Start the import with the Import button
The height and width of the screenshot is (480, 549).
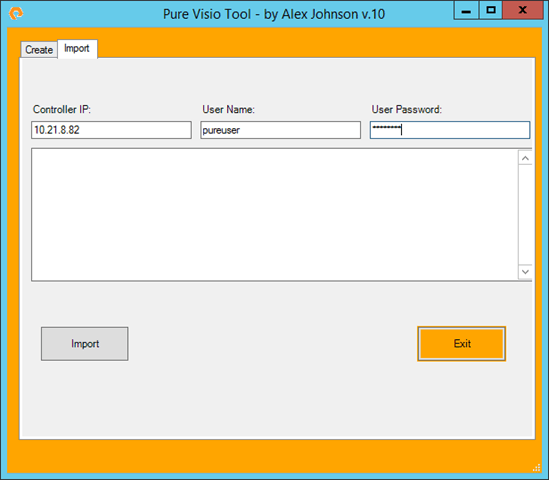85,344
